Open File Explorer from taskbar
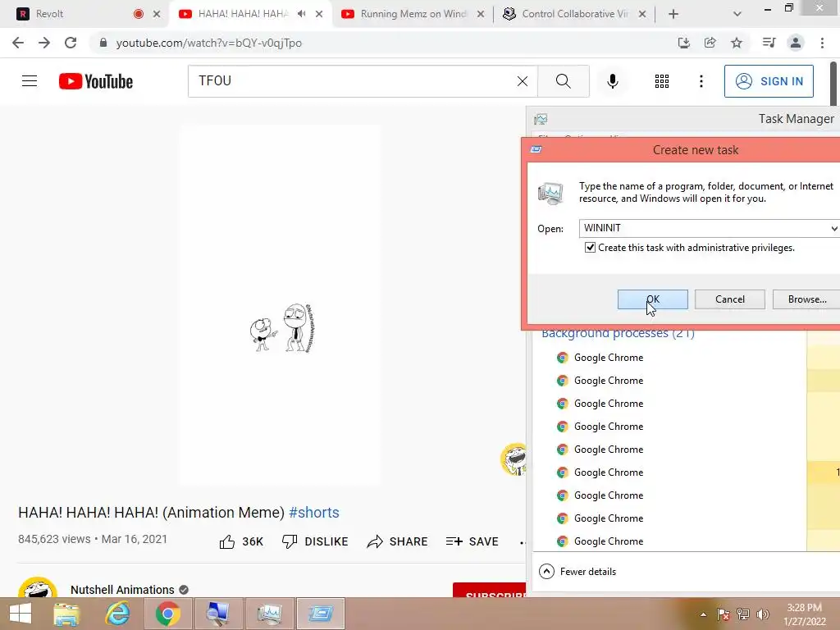840x630 pixels. [66, 614]
